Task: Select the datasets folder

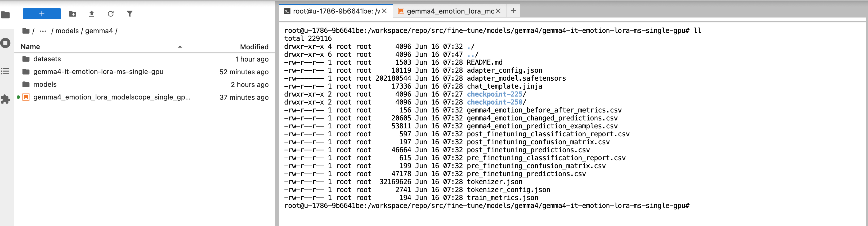Action: click(145, 59)
